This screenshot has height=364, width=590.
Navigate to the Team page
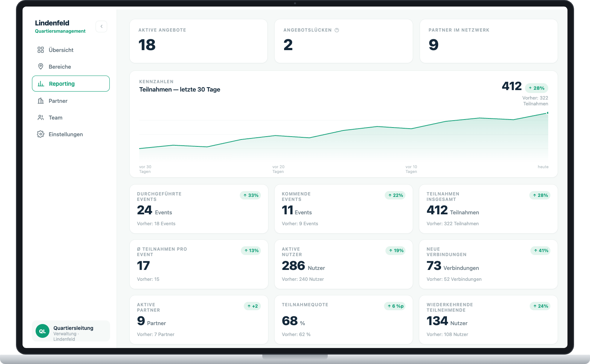pos(71,117)
